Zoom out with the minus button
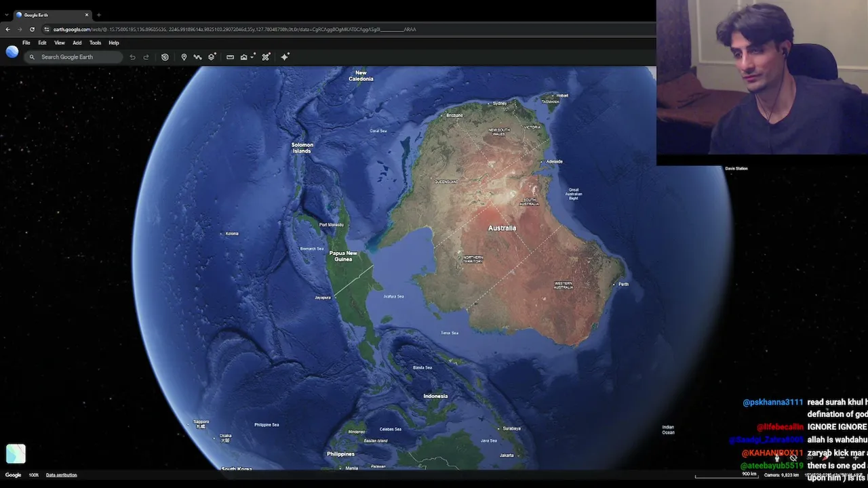The image size is (868, 488). pos(842,458)
